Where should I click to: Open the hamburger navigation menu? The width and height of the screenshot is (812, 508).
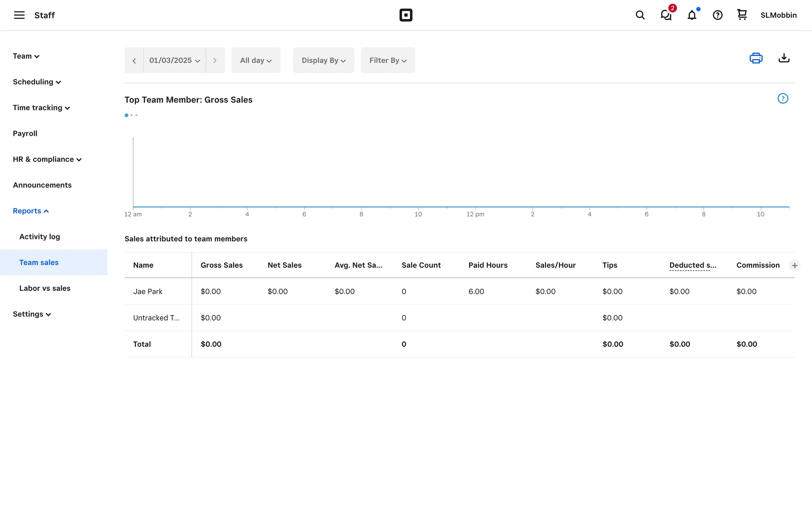tap(19, 15)
